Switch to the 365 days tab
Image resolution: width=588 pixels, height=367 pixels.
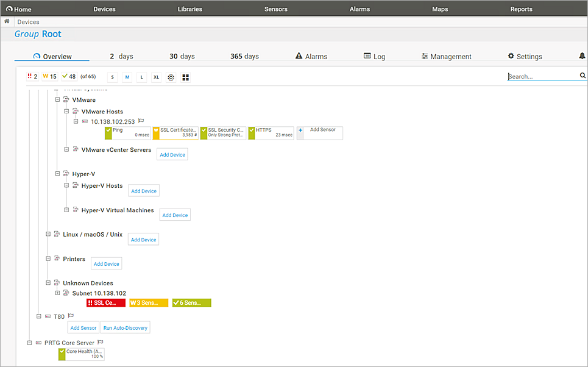coord(244,56)
